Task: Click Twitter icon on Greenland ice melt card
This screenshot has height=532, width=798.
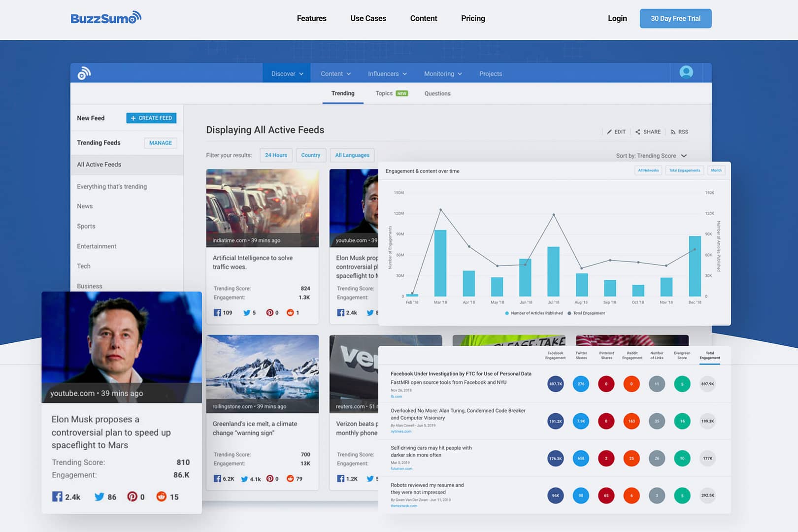Action: [244, 479]
